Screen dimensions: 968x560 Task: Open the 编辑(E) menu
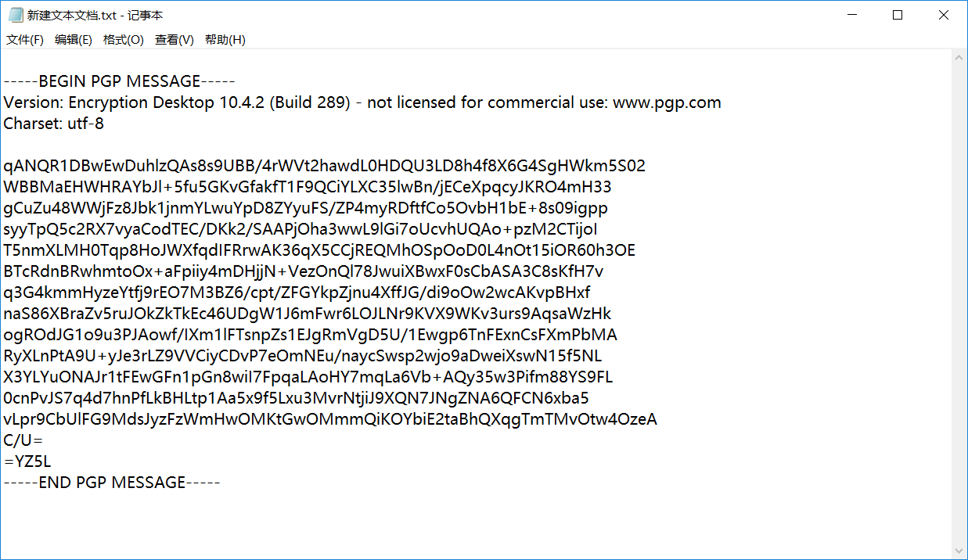coord(74,38)
